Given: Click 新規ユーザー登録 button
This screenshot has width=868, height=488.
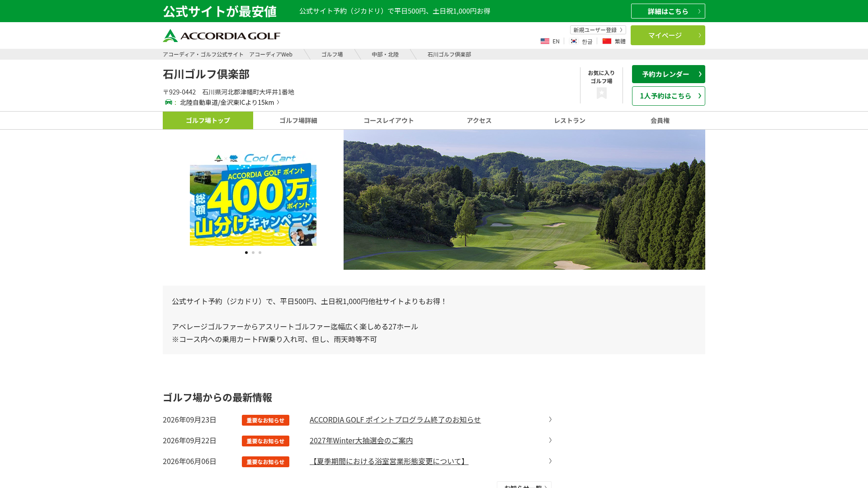Looking at the screenshot, I should tap(598, 30).
